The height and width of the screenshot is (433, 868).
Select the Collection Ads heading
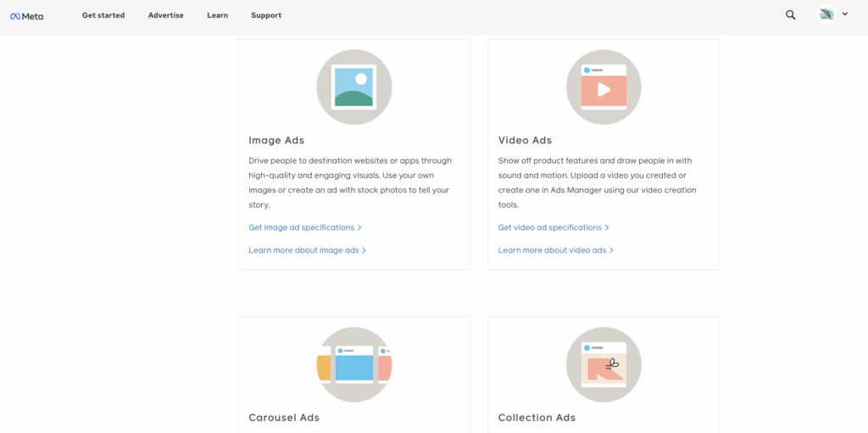[x=537, y=418]
